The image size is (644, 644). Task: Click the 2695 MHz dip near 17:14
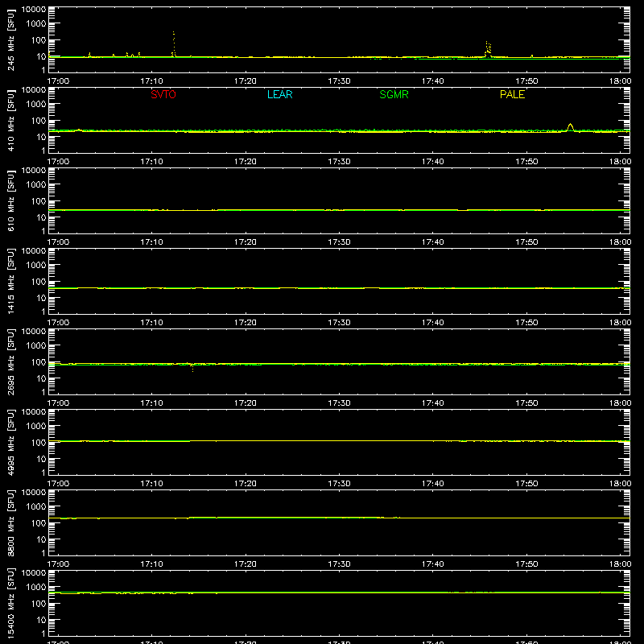tap(192, 367)
